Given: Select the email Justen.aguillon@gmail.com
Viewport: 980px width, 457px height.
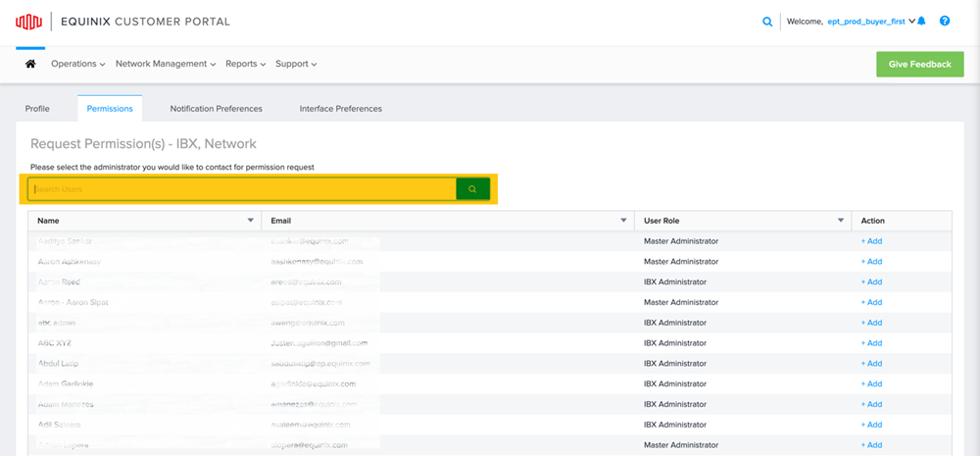Looking at the screenshot, I should (318, 343).
